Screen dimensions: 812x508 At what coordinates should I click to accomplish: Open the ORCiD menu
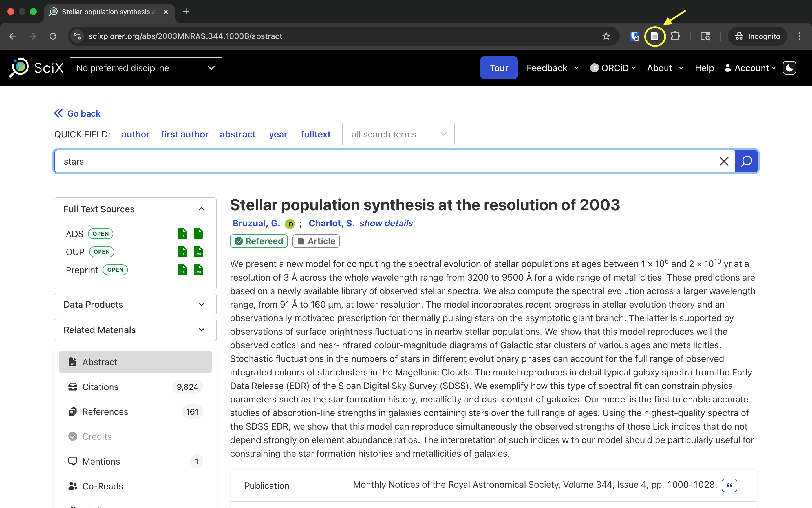click(x=613, y=68)
